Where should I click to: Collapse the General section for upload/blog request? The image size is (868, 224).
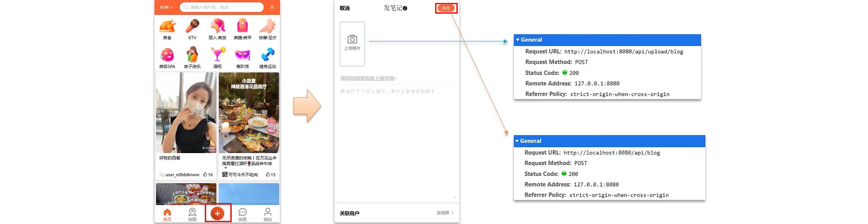[518, 40]
